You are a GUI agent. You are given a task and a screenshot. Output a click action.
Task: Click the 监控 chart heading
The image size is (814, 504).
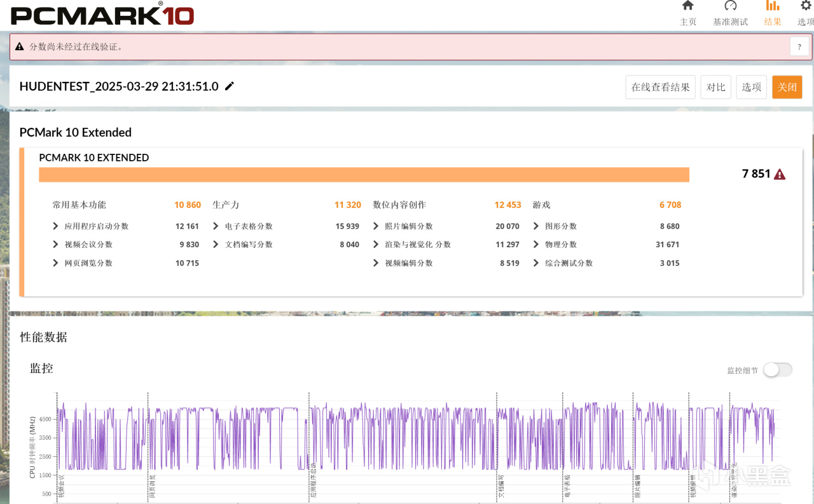(x=42, y=368)
